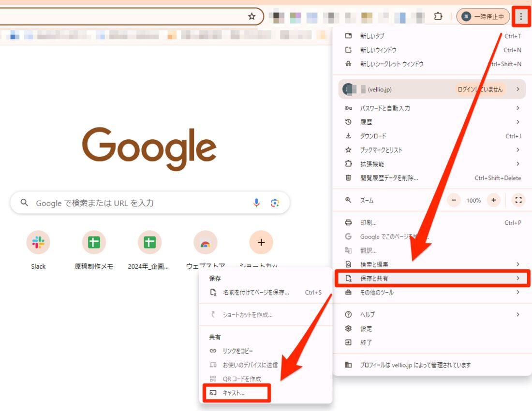Select 新しいタブ menu item
The image size is (532, 411).
[432, 36]
